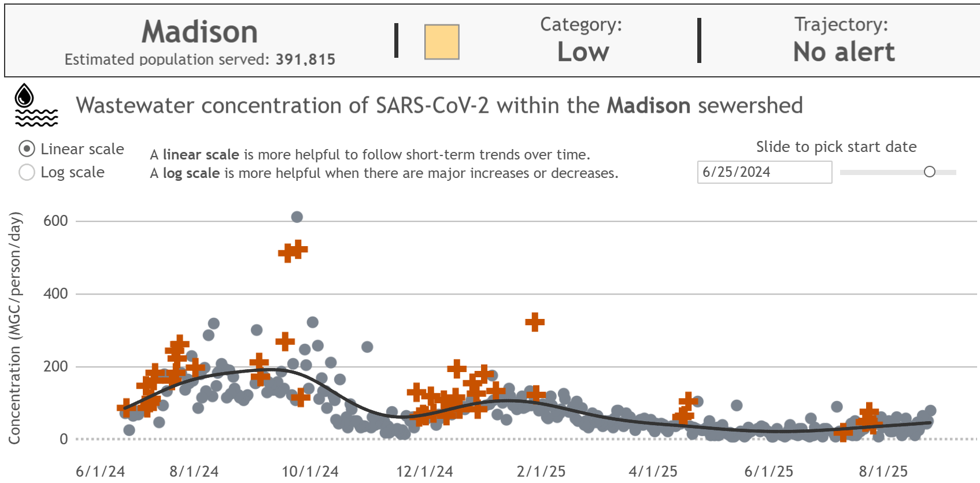This screenshot has width=980, height=483.
Task: Select an orange plus data marker near October peak
Action: pos(294,252)
